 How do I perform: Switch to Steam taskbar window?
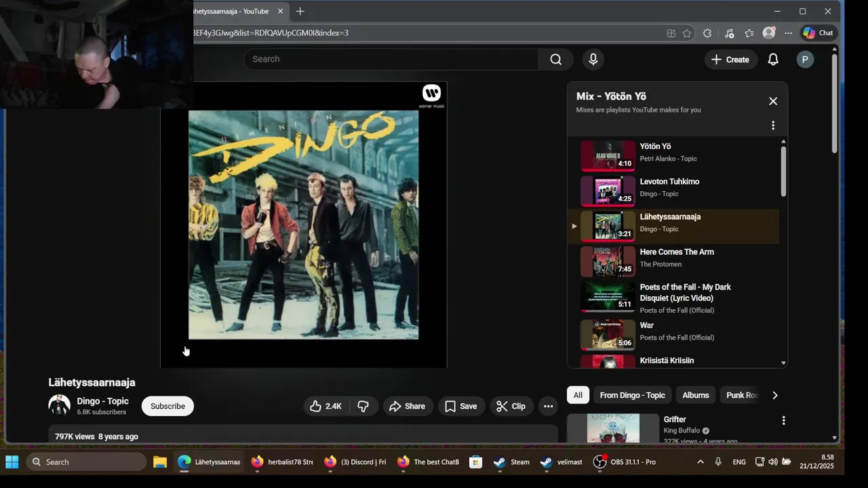pyautogui.click(x=512, y=462)
